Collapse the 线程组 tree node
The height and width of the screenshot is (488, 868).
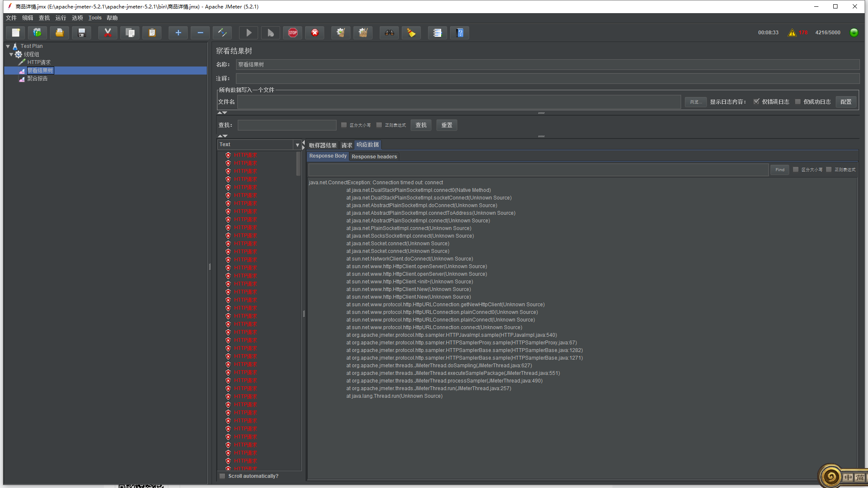click(11, 54)
